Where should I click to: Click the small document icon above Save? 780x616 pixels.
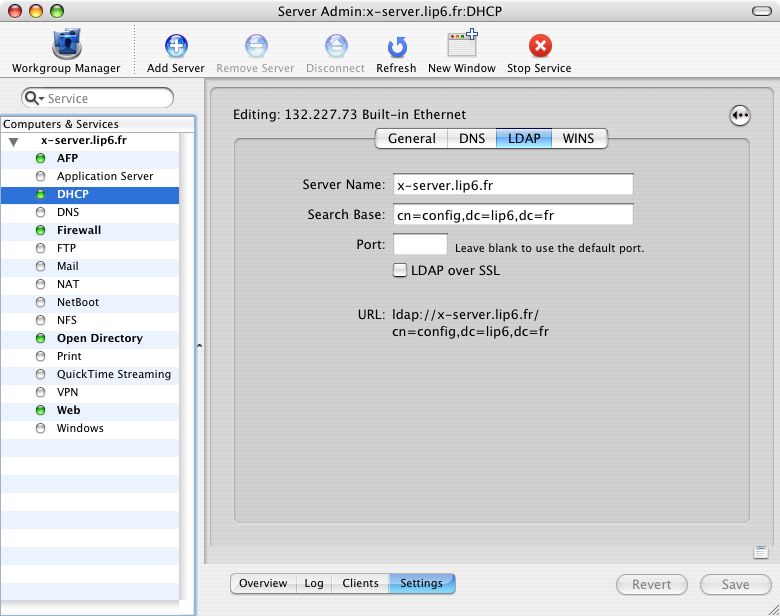tap(760, 552)
